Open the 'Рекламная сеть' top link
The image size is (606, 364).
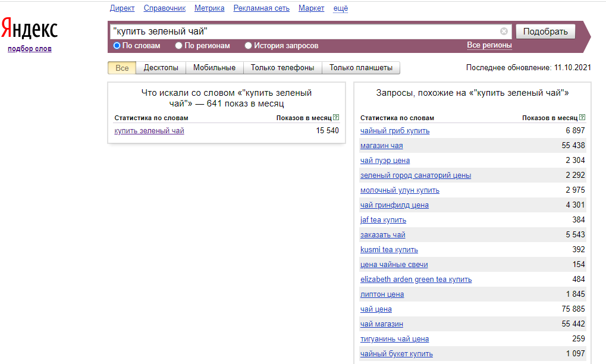pos(261,8)
